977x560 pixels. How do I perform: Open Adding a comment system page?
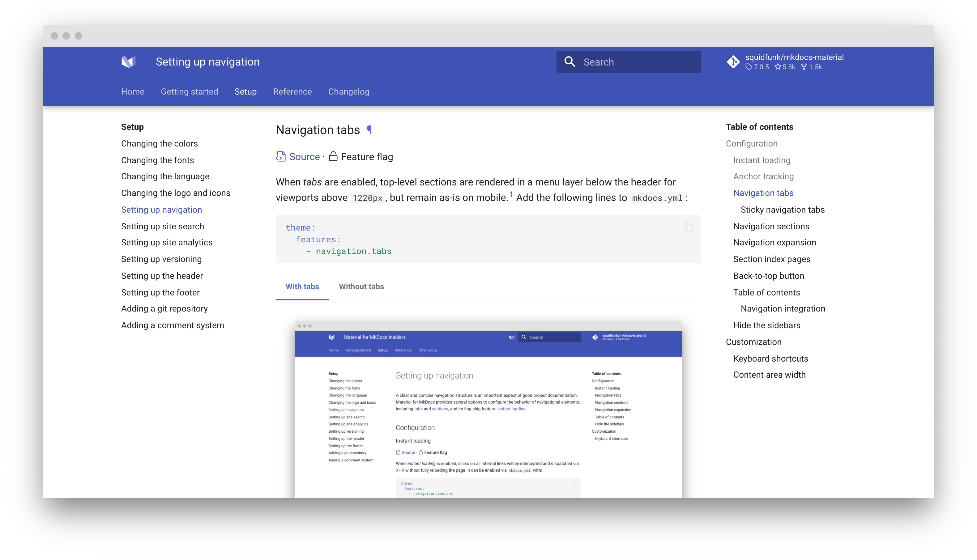tap(173, 325)
